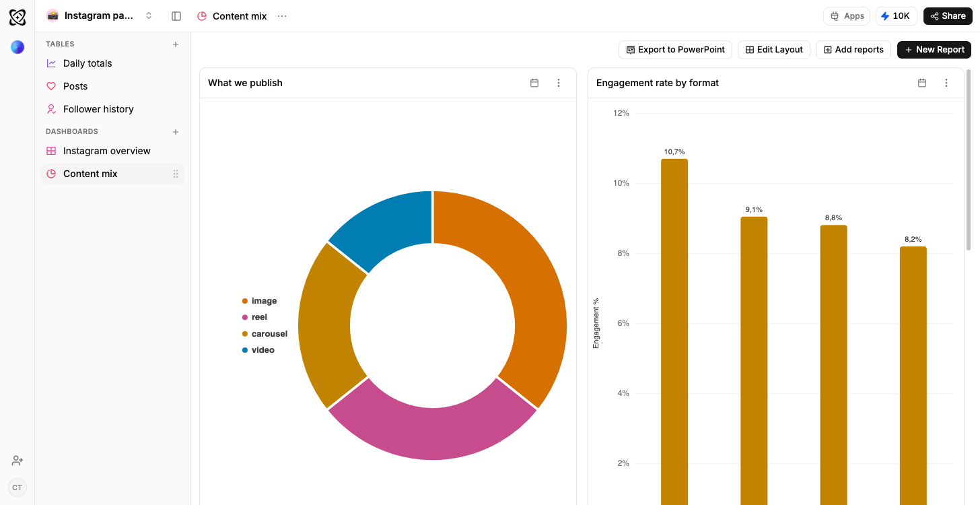
Task: Click the Share button
Action: [x=948, y=16]
